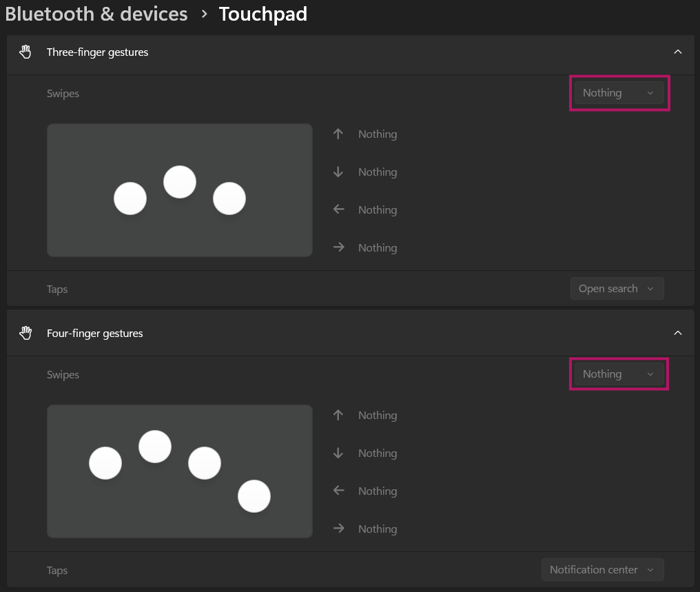The width and height of the screenshot is (700, 592).
Task: Click the four-finger touchpad preview image
Action: click(x=179, y=471)
